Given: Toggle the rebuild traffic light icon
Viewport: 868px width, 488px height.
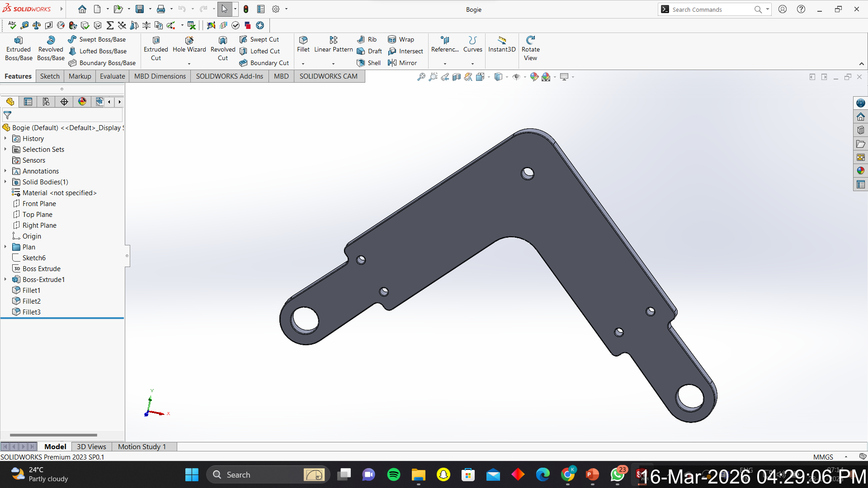Looking at the screenshot, I should (246, 9).
